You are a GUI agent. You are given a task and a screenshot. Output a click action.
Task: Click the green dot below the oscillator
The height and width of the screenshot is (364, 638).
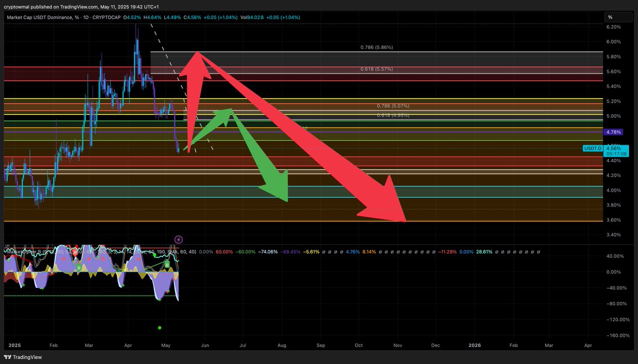(159, 328)
